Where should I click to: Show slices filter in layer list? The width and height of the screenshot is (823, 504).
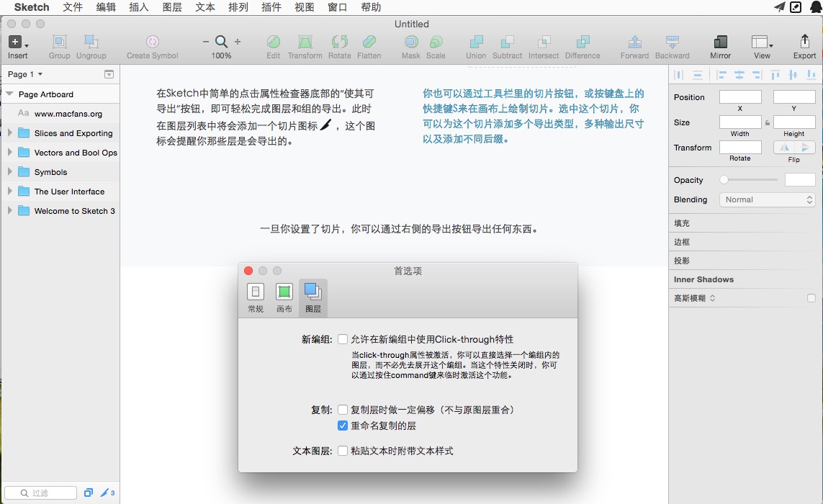tap(107, 492)
